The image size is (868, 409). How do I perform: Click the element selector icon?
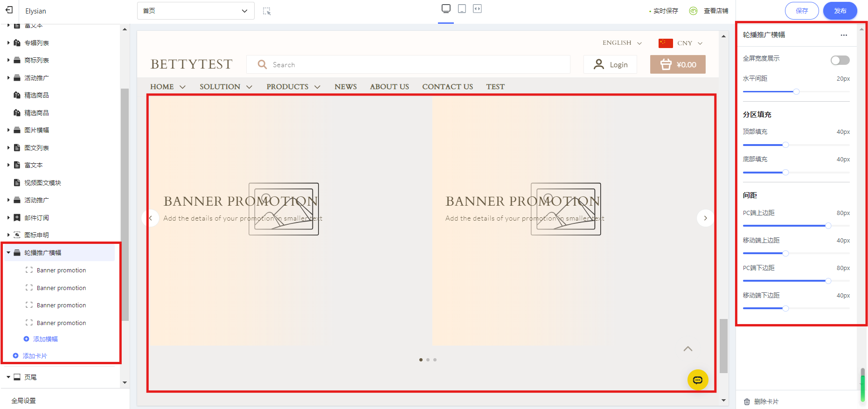(267, 11)
